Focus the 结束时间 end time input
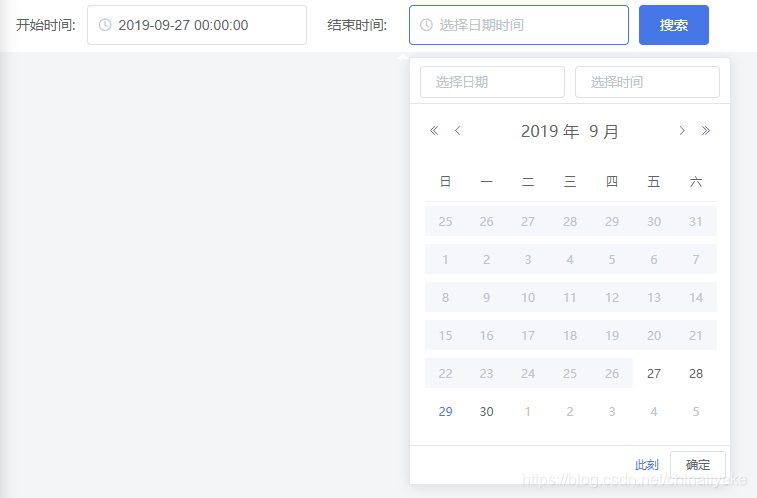Viewport: 757px width, 498px height. click(519, 25)
